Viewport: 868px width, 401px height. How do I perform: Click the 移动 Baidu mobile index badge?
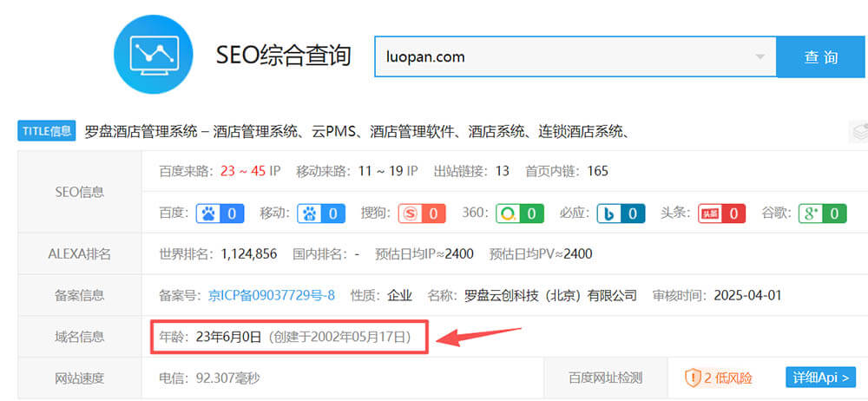tap(321, 214)
